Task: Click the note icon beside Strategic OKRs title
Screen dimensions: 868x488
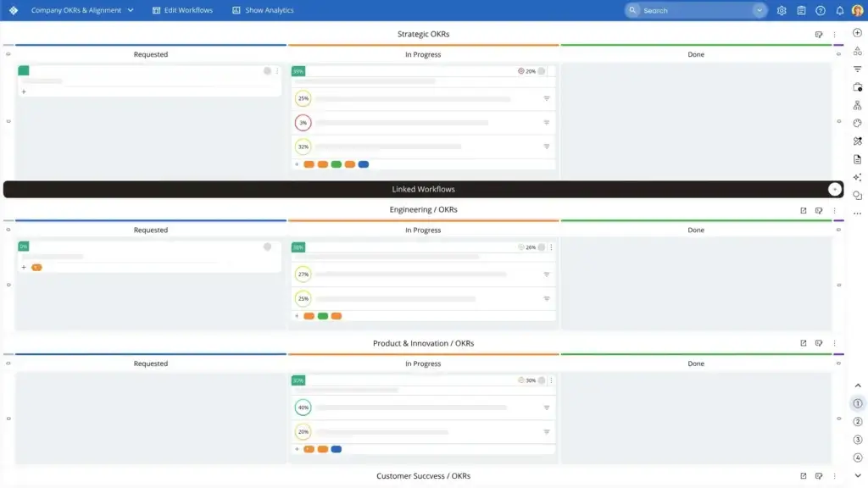Action: 819,34
